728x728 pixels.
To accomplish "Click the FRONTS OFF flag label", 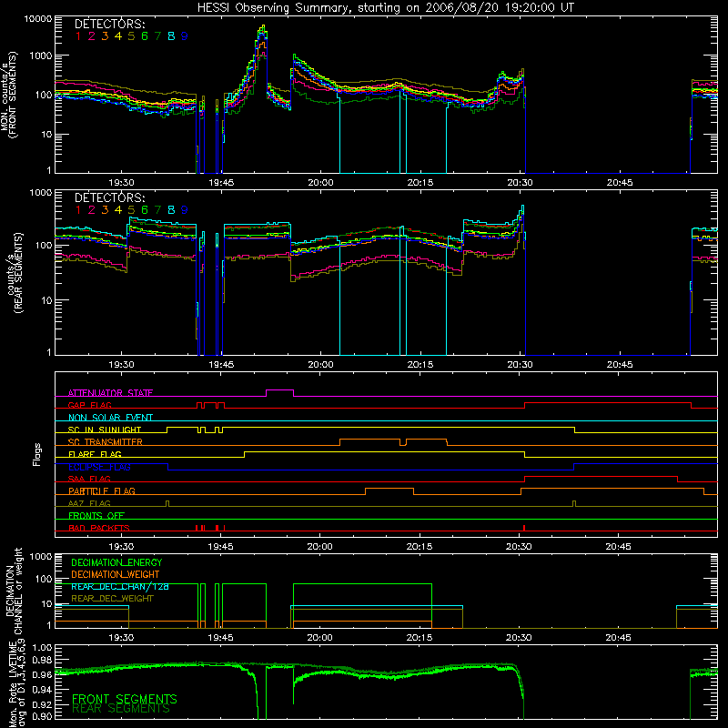I will (96, 515).
